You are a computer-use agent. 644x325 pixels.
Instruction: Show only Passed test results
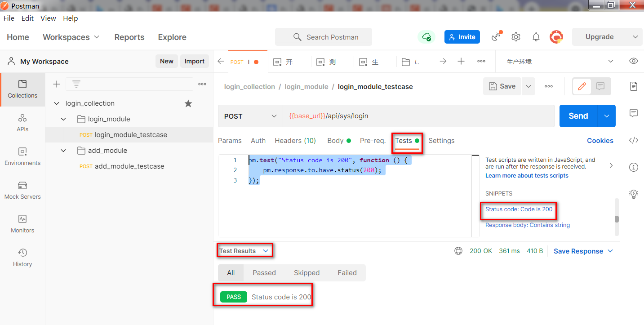tap(264, 273)
